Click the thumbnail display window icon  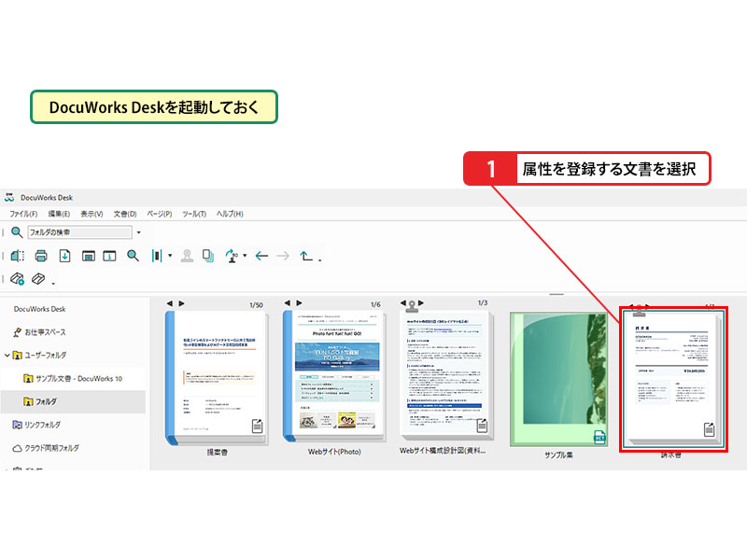[88, 256]
